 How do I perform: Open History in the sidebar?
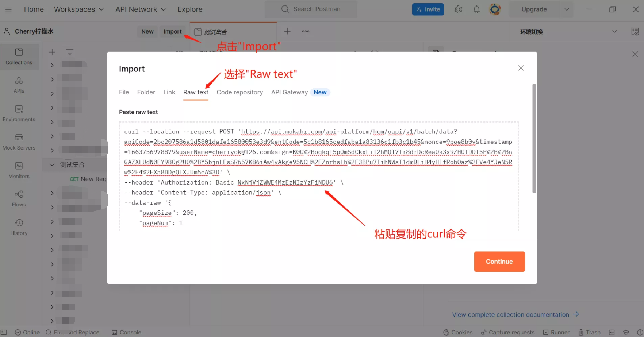pyautogui.click(x=19, y=227)
